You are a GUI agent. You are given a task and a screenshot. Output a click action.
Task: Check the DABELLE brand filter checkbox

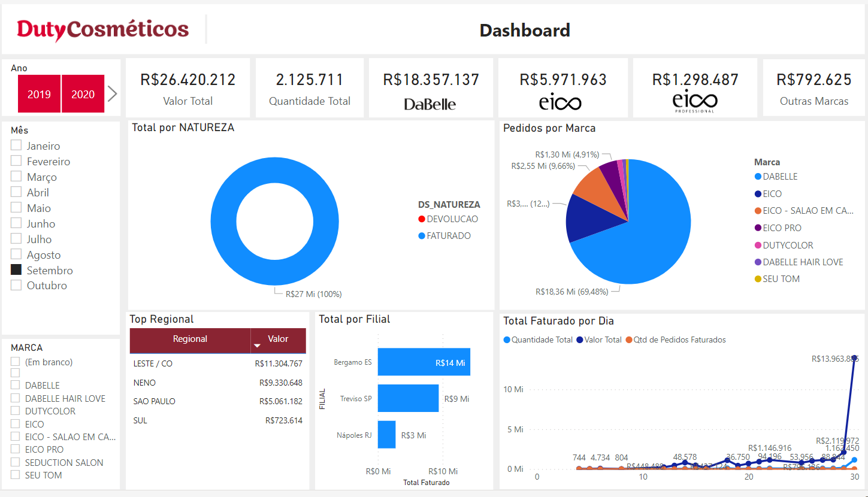point(15,385)
